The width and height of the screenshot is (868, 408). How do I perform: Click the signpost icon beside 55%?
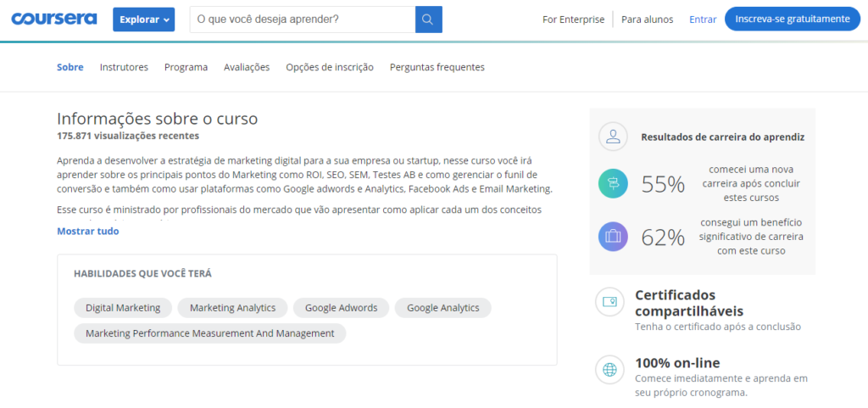click(613, 184)
